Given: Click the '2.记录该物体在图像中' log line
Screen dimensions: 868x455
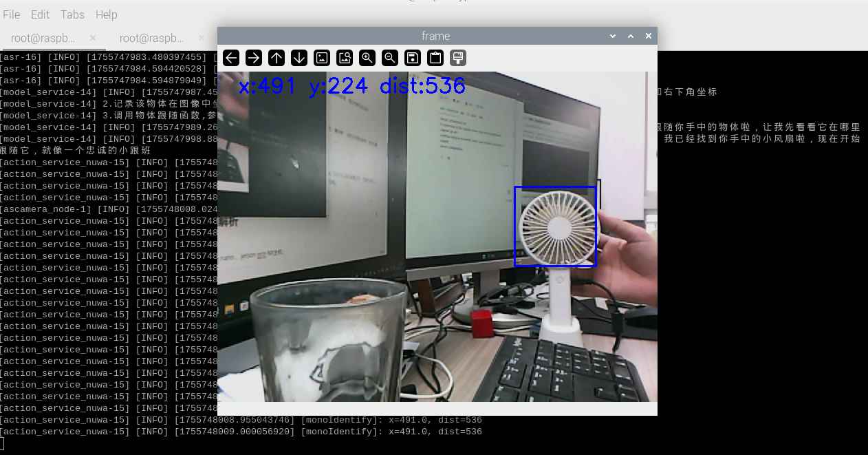Looking at the screenshot, I should 109,104.
